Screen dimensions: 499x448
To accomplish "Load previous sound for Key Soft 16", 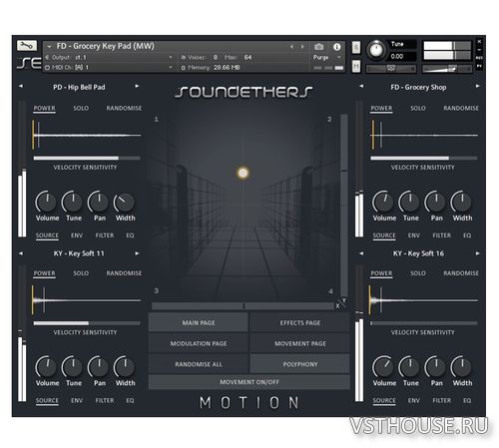I will tap(361, 253).
